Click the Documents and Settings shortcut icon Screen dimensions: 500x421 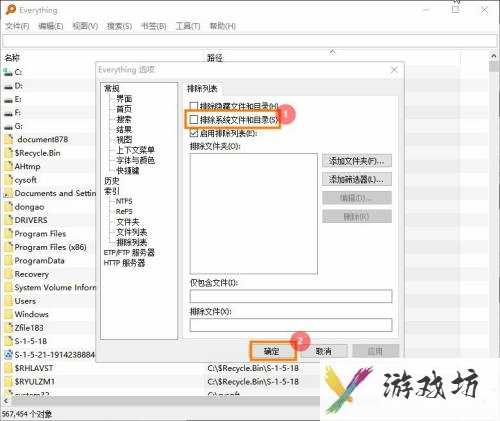coord(8,193)
